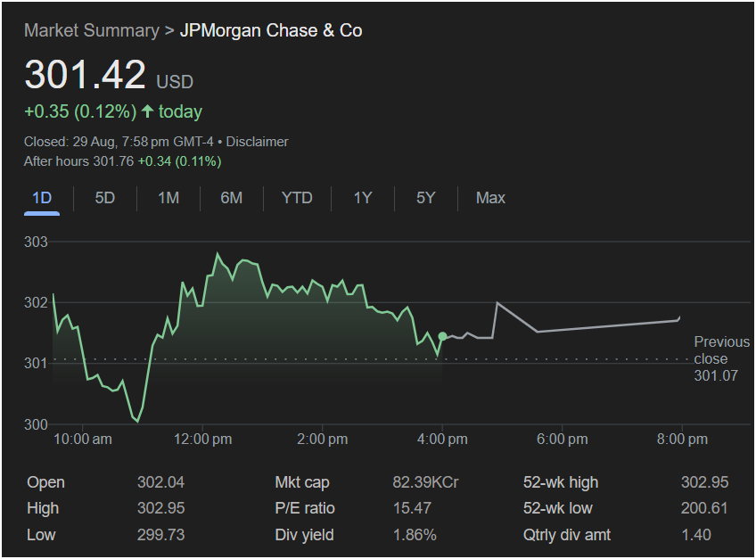
Task: Switch to the 5Y tab
Action: point(426,198)
